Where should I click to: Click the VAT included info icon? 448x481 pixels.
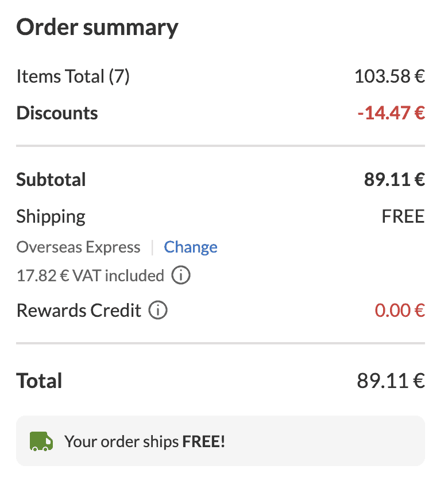[181, 276]
